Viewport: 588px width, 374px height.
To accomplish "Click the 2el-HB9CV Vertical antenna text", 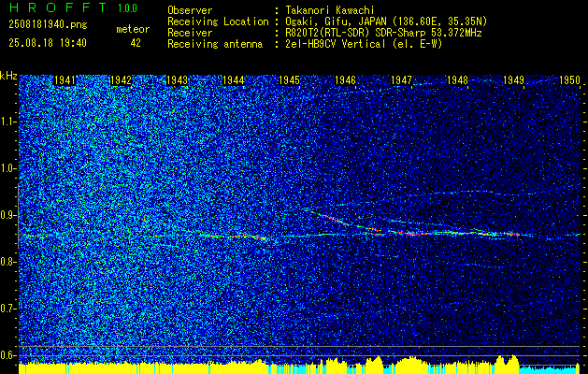I will coord(362,44).
